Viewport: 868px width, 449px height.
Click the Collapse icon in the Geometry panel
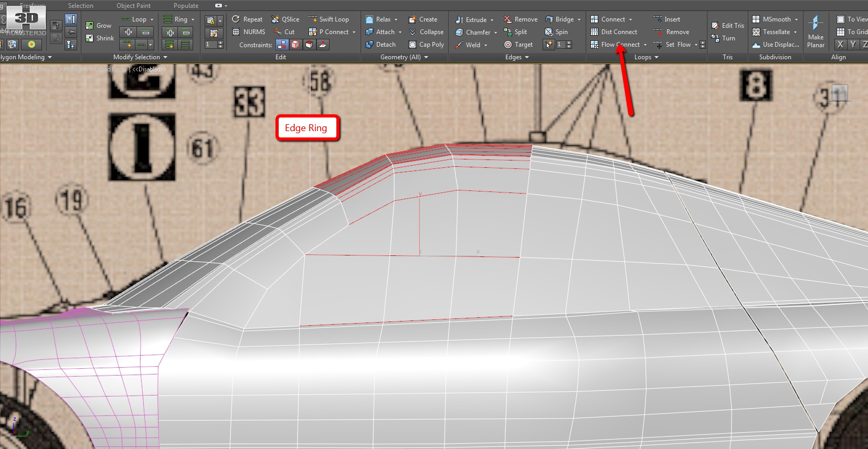412,32
